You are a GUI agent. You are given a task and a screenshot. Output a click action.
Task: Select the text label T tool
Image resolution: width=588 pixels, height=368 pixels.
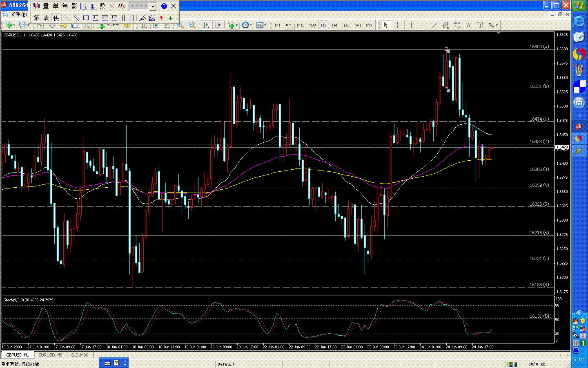480,25
